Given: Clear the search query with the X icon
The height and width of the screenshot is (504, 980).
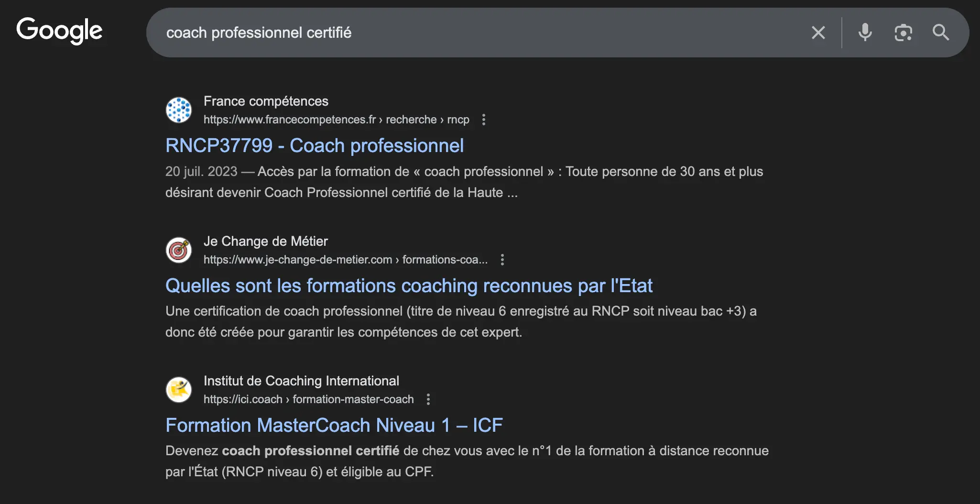Looking at the screenshot, I should [818, 33].
